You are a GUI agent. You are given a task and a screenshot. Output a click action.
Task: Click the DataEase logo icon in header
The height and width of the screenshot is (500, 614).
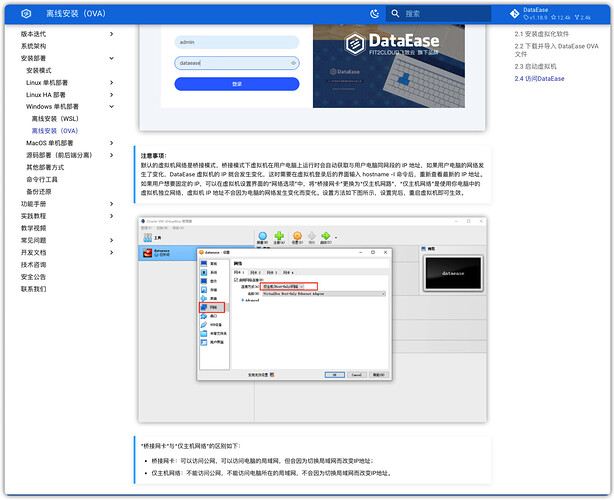pos(26,14)
